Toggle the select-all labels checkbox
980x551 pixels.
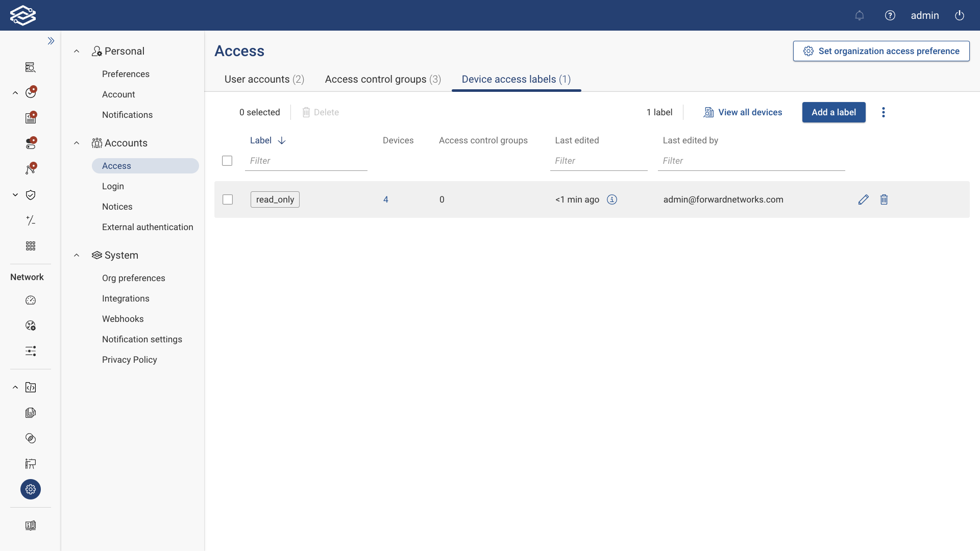pyautogui.click(x=227, y=160)
